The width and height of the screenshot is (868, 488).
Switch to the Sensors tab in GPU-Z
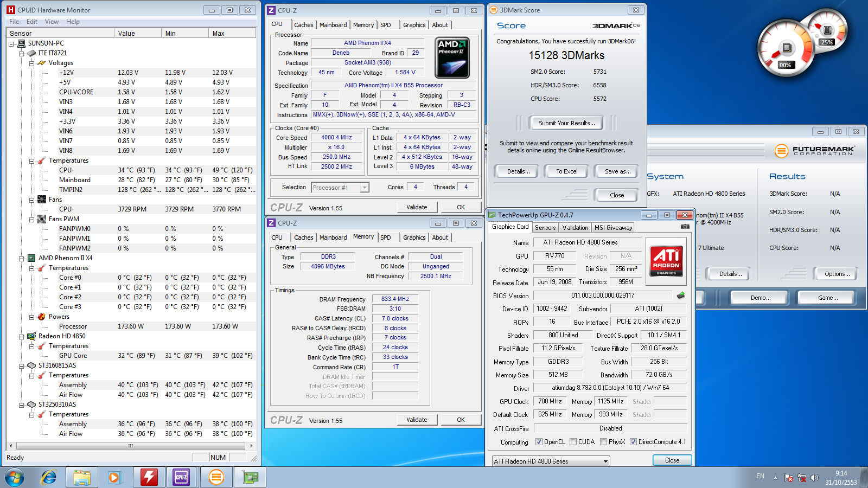tap(545, 228)
